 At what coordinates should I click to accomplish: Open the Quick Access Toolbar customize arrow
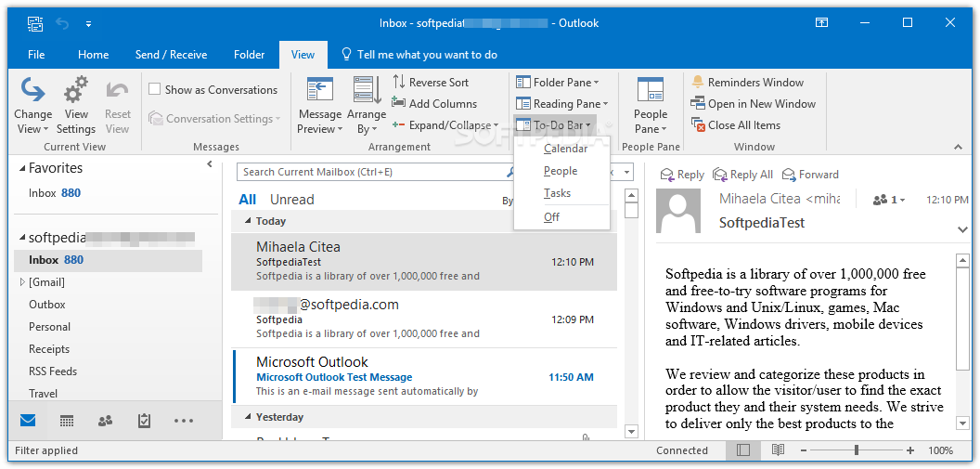coord(89,24)
